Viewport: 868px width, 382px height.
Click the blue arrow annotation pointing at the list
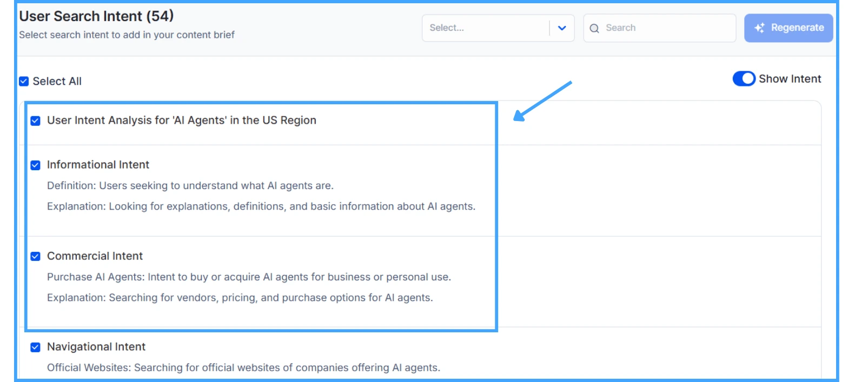541,101
